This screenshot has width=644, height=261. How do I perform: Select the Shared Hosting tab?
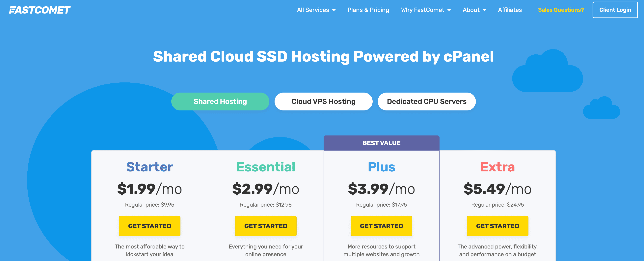(220, 101)
